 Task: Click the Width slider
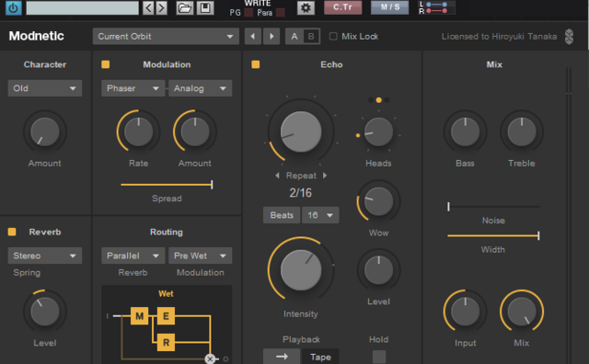[x=493, y=235]
